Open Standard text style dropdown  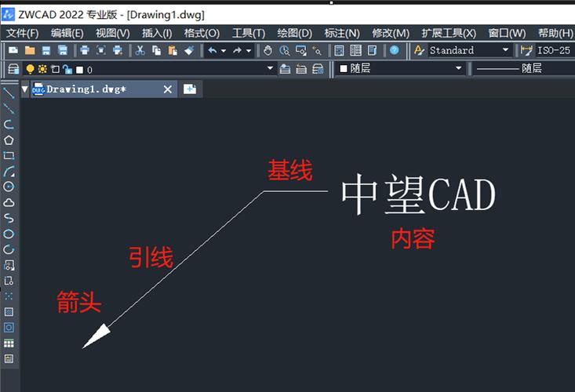(505, 50)
